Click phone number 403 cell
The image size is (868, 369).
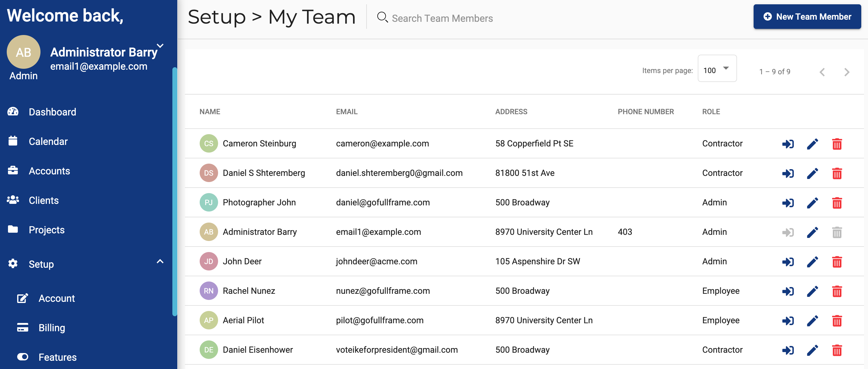(x=625, y=232)
